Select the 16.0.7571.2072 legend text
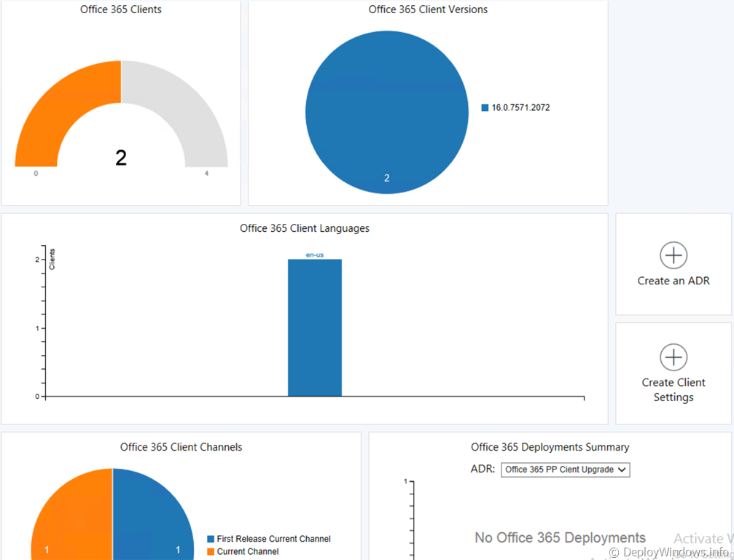The height and width of the screenshot is (560, 734). tap(520, 108)
